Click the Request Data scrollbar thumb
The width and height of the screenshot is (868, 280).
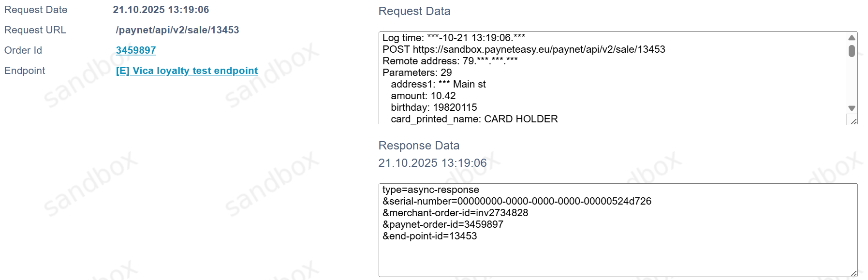[x=852, y=51]
